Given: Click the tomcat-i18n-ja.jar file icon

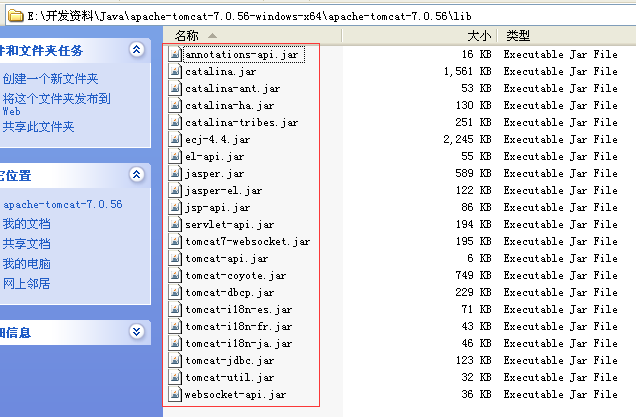Looking at the screenshot, I should click(175, 344).
